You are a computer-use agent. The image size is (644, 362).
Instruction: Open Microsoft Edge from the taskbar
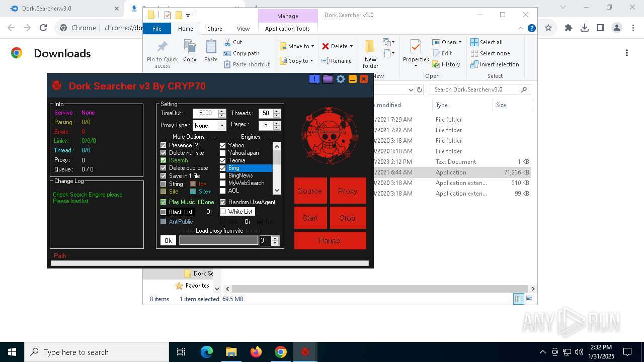pos(207,352)
